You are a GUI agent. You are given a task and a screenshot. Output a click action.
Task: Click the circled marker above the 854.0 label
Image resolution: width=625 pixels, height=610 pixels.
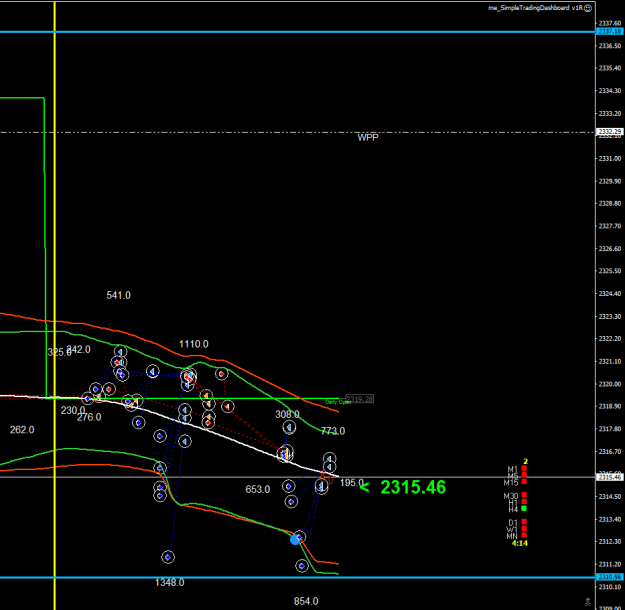(x=302, y=566)
